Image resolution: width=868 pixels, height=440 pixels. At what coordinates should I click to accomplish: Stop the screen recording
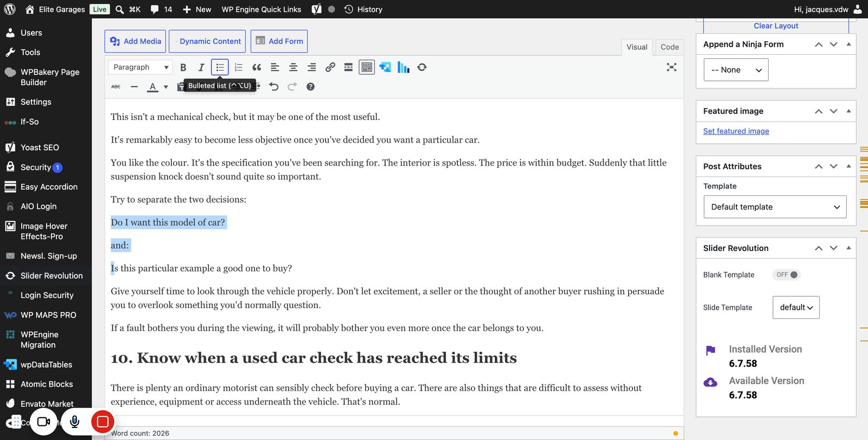[103, 422]
